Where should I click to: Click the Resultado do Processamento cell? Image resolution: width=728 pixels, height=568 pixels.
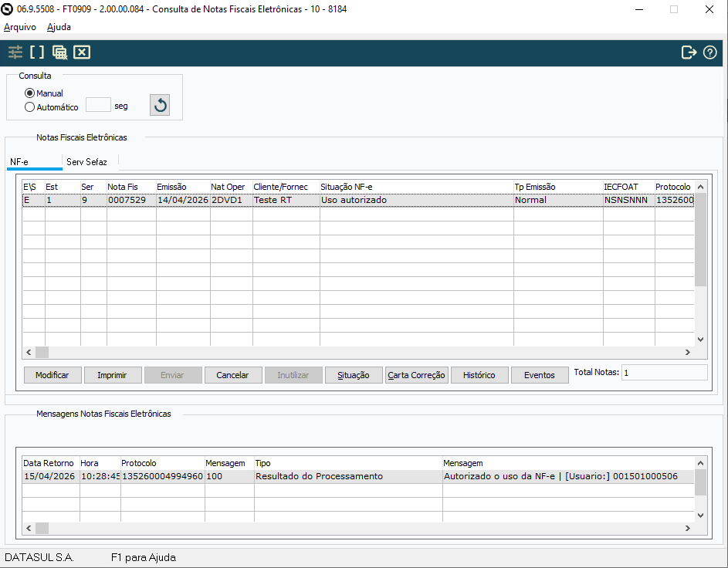(348, 476)
